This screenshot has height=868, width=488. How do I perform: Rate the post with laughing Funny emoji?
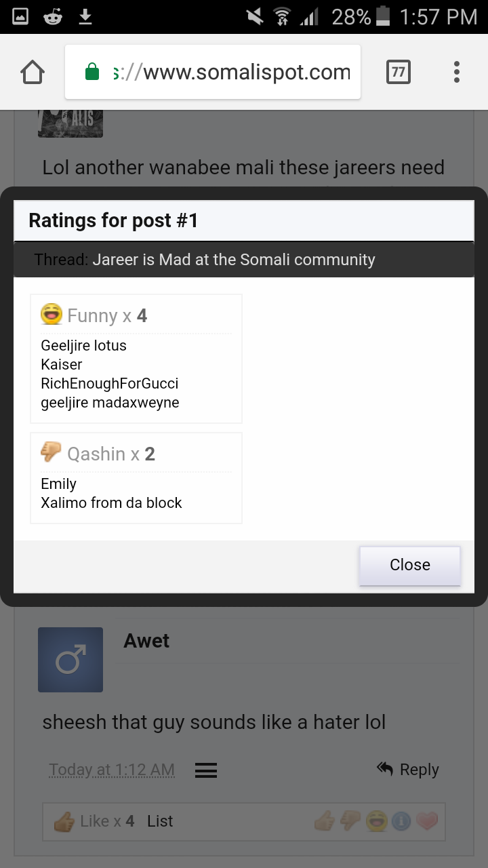point(375,821)
